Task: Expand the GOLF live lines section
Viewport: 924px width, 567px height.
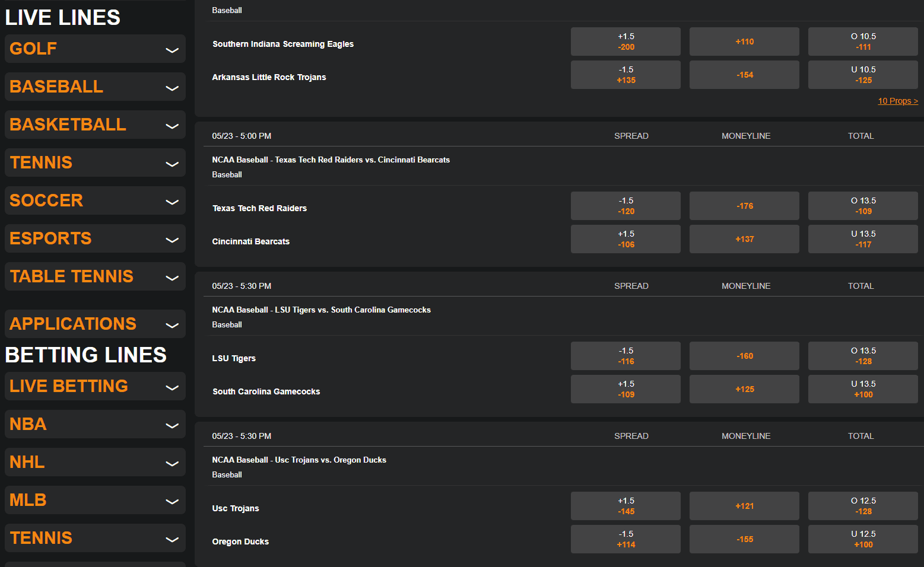Action: (94, 49)
